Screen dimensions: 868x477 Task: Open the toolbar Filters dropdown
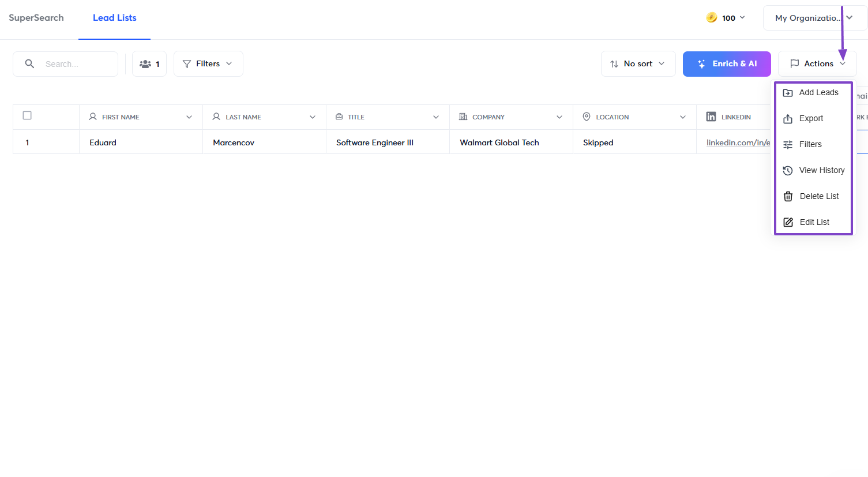point(208,64)
